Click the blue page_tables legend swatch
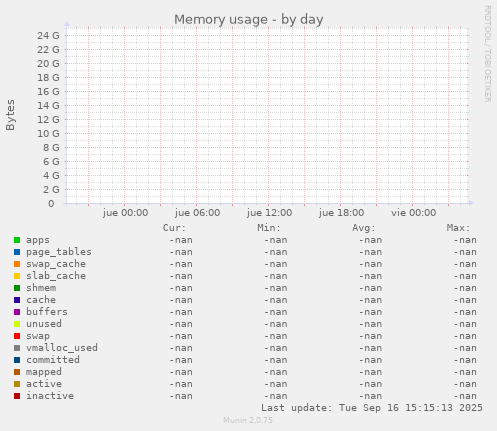The height and width of the screenshot is (431, 497). pos(17,252)
